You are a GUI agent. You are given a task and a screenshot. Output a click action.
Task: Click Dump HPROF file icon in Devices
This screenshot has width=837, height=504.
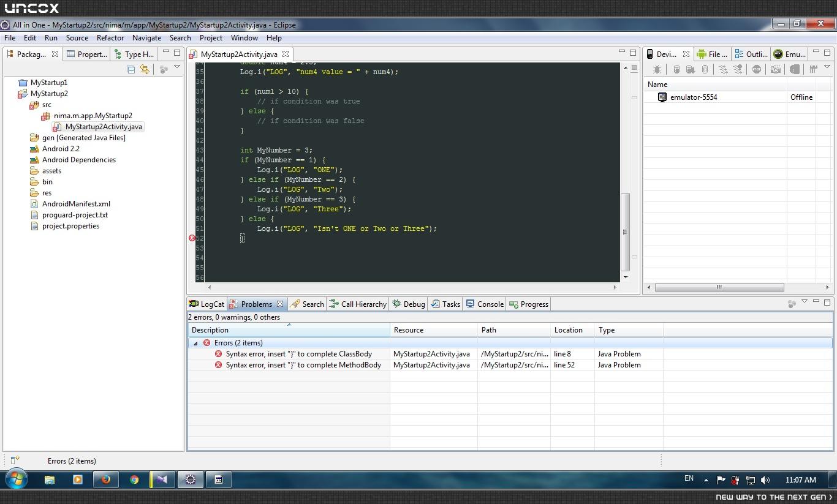691,70
